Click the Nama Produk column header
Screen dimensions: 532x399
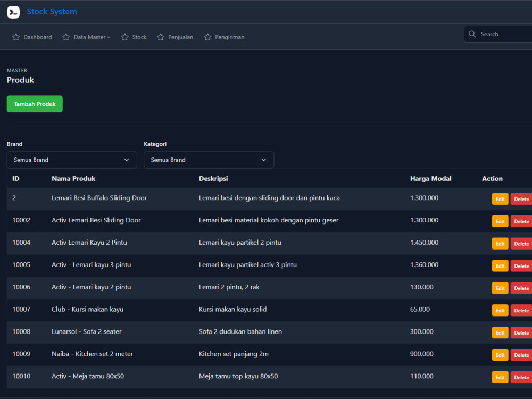coord(73,178)
